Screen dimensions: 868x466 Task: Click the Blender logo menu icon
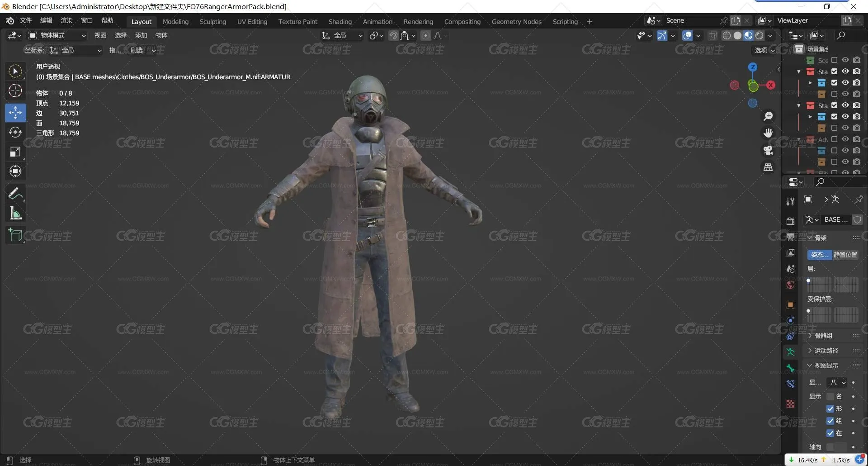point(10,21)
